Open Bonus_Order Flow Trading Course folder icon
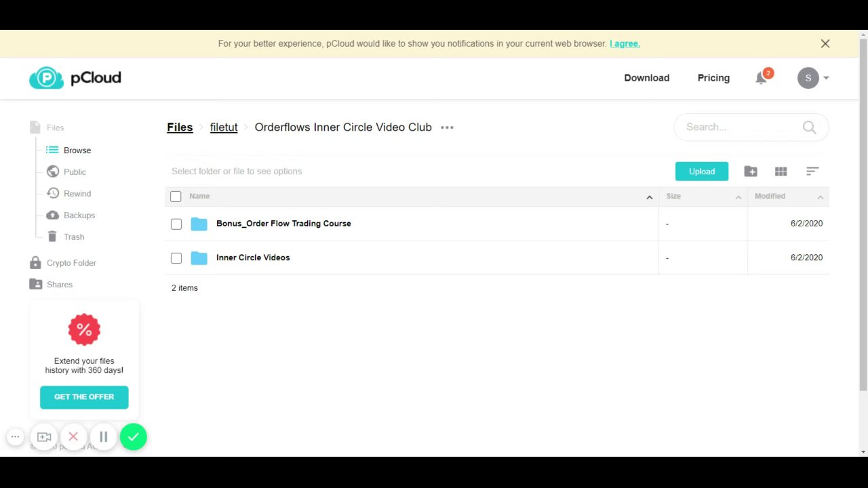 pos(199,224)
